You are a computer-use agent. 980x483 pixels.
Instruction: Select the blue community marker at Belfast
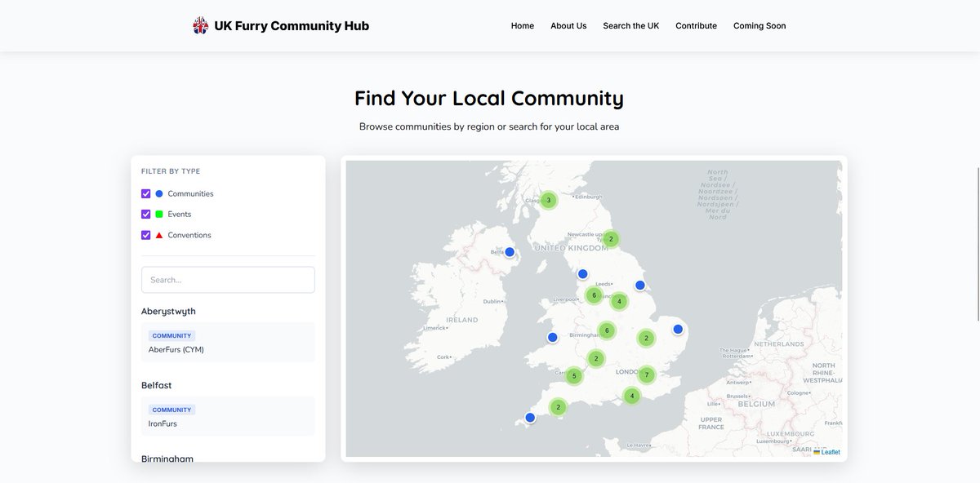pyautogui.click(x=510, y=252)
